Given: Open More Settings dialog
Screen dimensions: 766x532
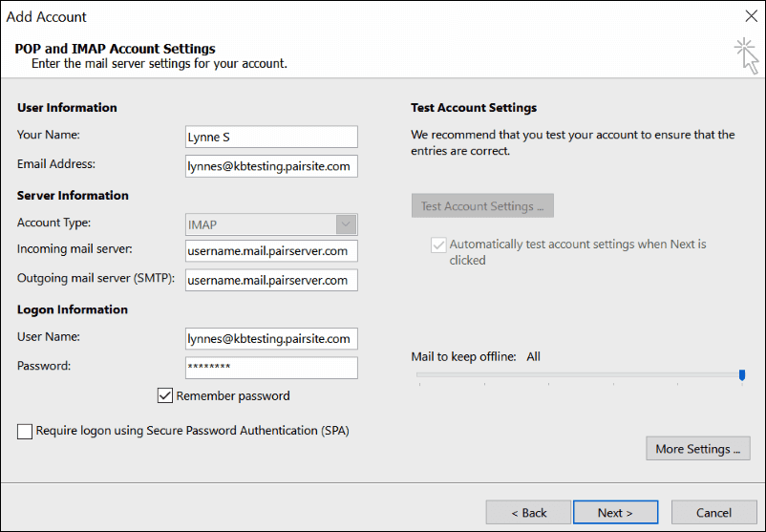Looking at the screenshot, I should coord(697,449).
